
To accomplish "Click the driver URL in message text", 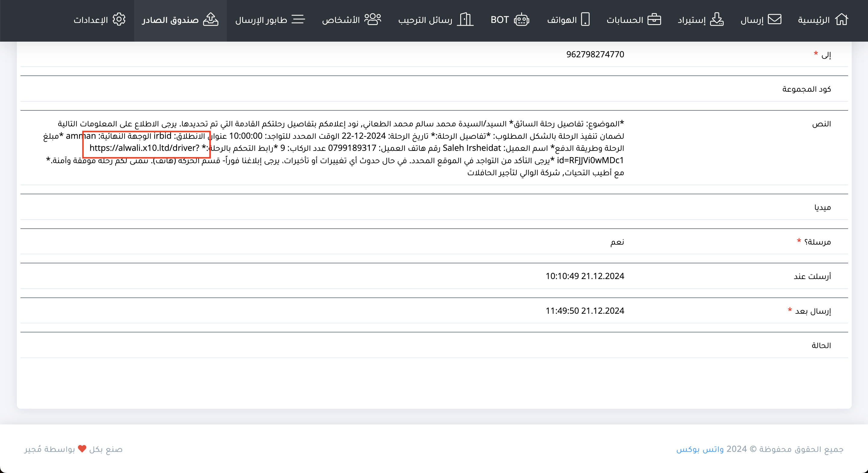I will [x=144, y=148].
